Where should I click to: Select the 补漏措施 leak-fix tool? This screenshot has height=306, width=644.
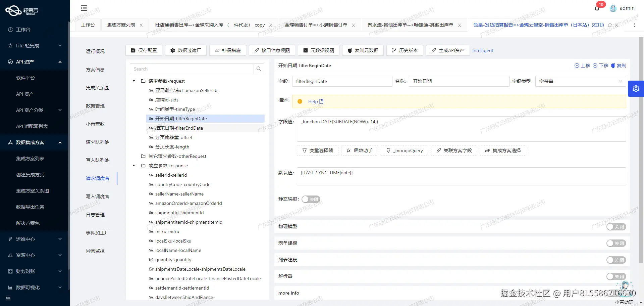coord(227,50)
